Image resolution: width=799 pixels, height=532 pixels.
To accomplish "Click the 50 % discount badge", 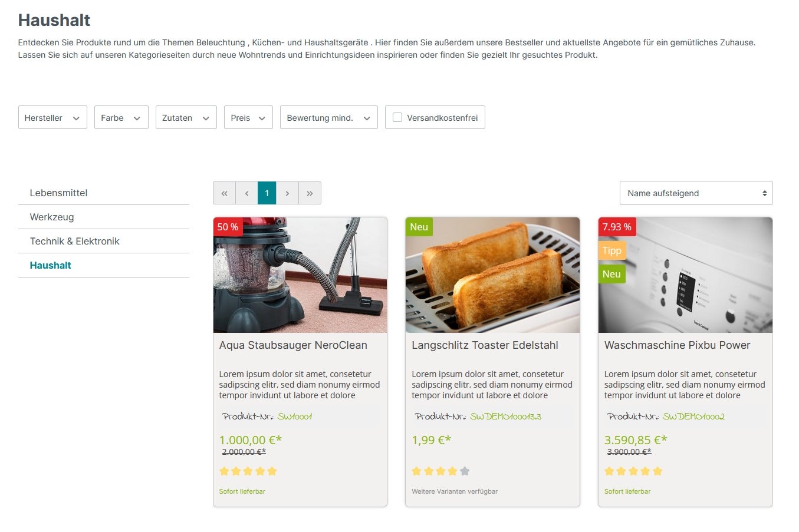I will 228,227.
